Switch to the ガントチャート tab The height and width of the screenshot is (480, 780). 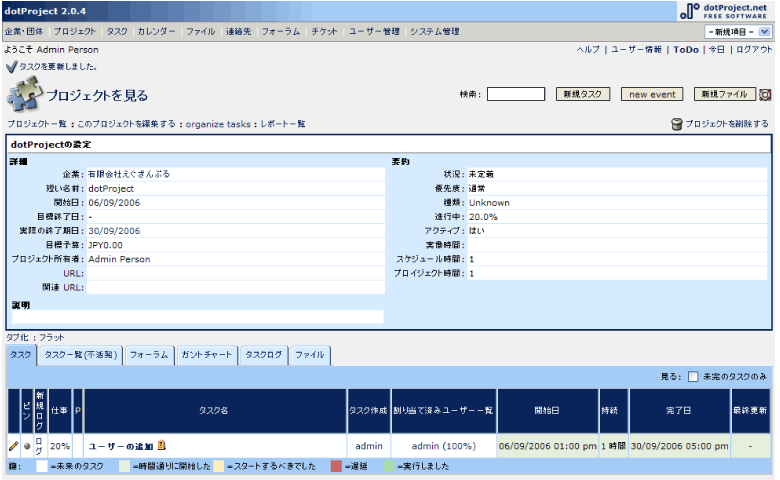click(207, 355)
